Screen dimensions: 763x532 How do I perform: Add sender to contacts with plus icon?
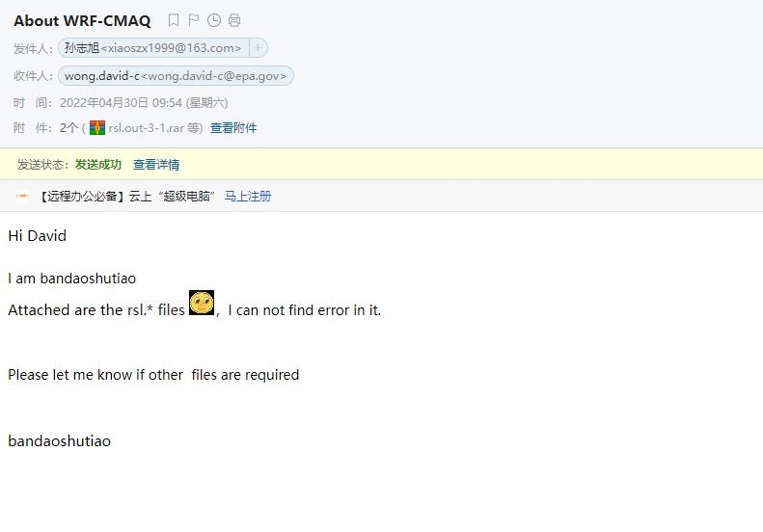click(x=259, y=48)
